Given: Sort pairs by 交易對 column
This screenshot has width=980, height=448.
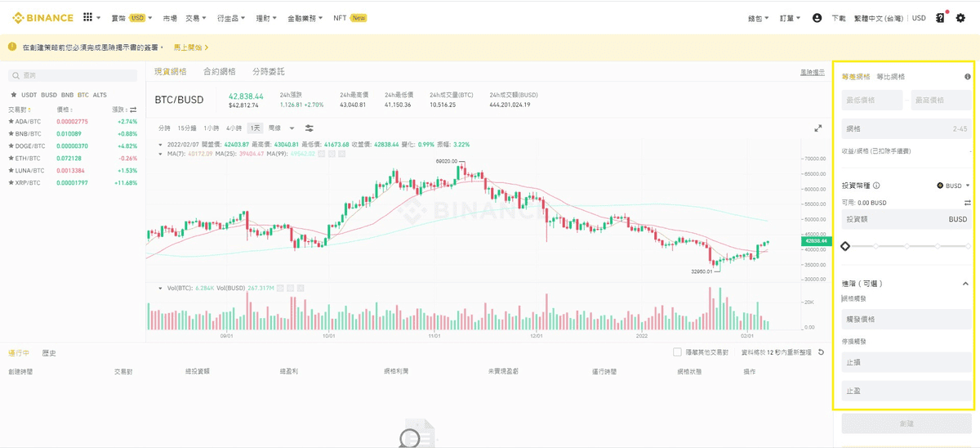Looking at the screenshot, I should click(19, 109).
